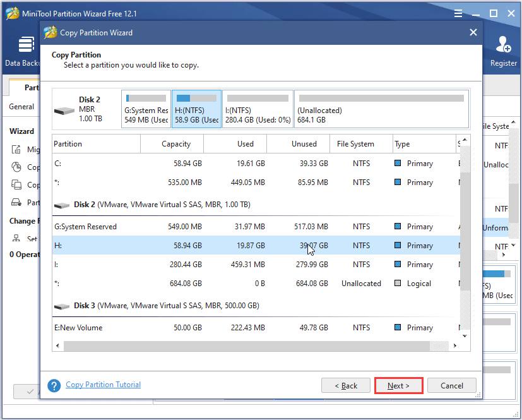522x420 pixels.
Task: Close the Copy Partition Wizard dialog
Action: (x=473, y=32)
